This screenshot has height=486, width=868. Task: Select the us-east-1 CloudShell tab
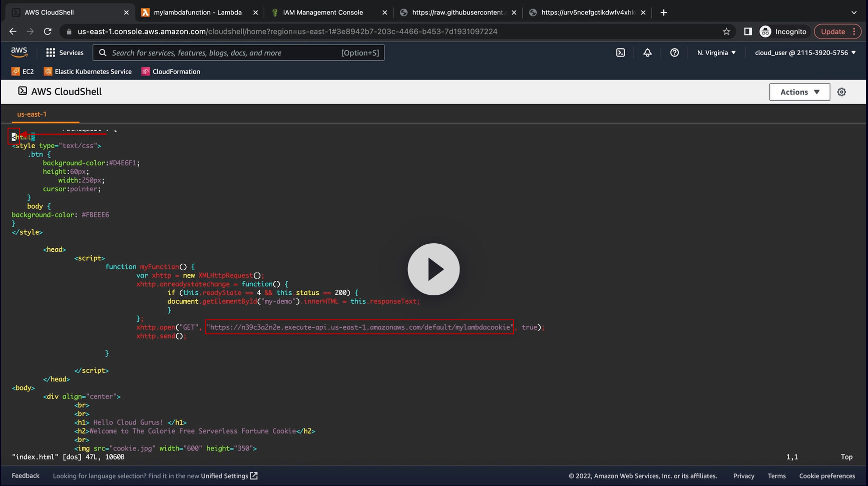(32, 114)
